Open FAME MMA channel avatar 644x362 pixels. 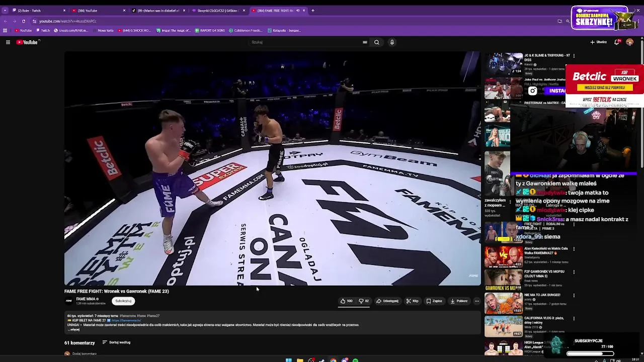pyautogui.click(x=69, y=301)
